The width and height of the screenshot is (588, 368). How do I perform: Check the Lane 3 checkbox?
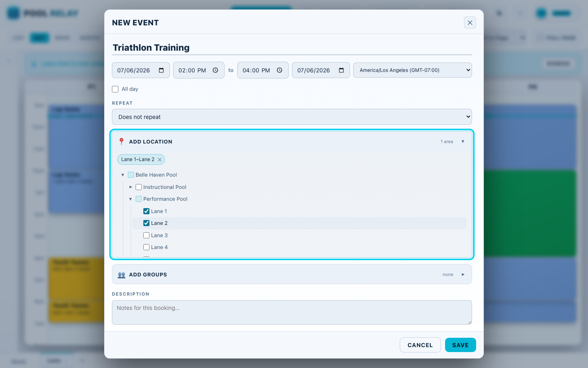(147, 236)
